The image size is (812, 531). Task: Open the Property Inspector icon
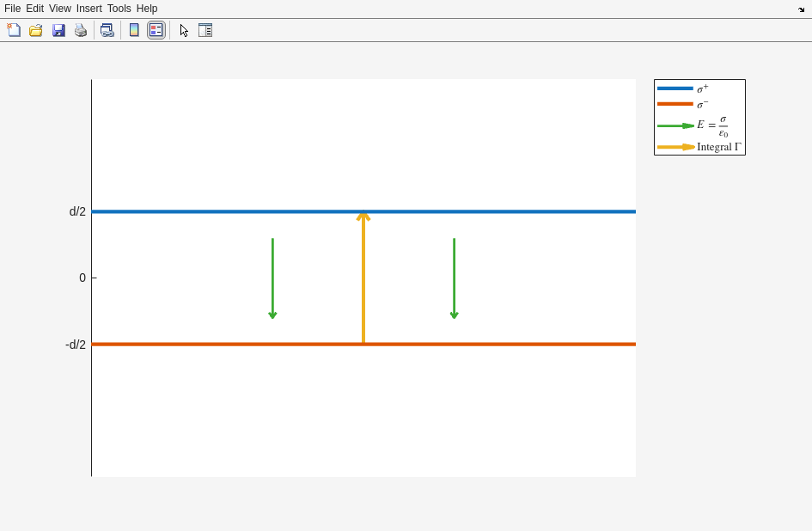tap(205, 30)
